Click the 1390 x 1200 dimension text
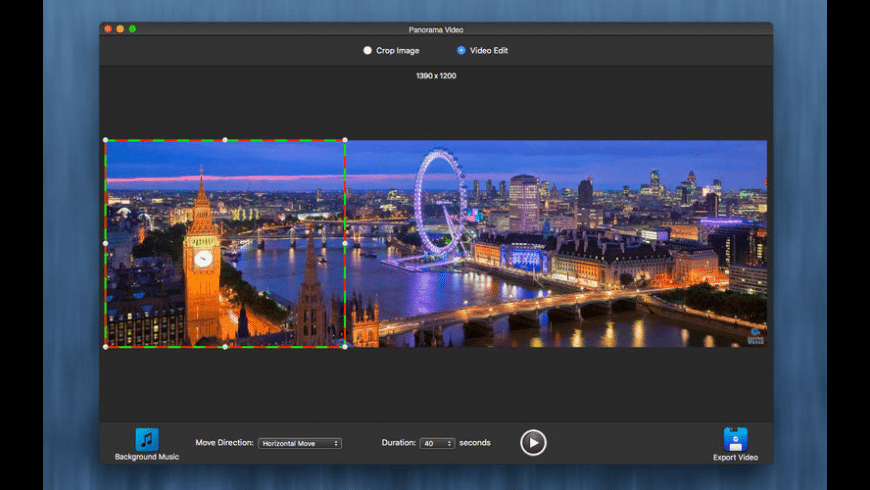This screenshot has height=490, width=870. pos(436,76)
